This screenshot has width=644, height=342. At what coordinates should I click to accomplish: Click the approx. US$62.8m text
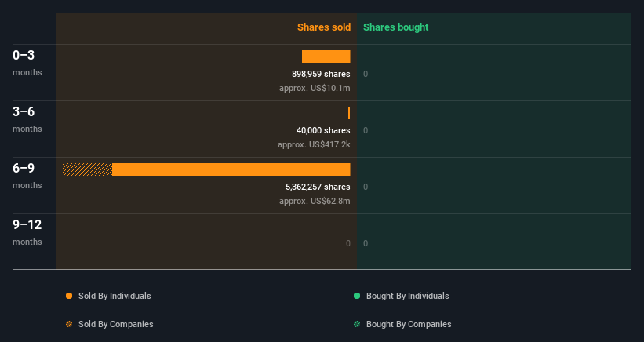pyautogui.click(x=315, y=201)
